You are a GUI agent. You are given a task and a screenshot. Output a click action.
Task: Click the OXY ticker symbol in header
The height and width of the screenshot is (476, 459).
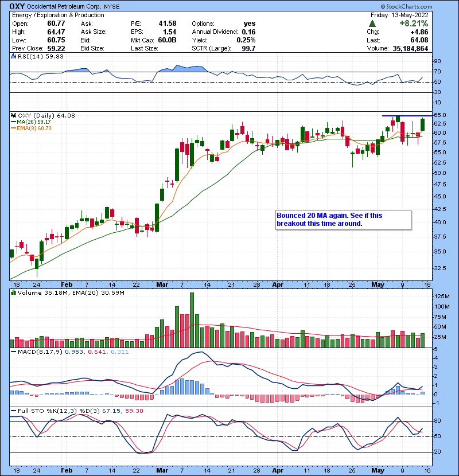tap(17, 6)
